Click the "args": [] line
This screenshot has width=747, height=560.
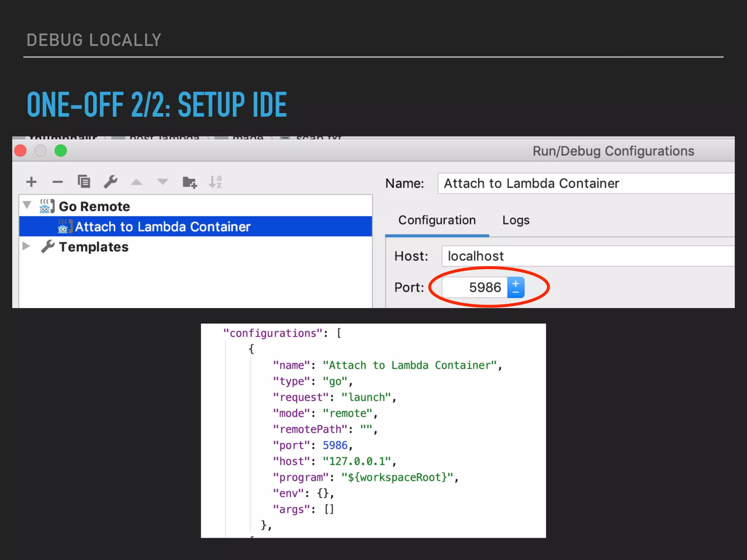[x=303, y=510]
